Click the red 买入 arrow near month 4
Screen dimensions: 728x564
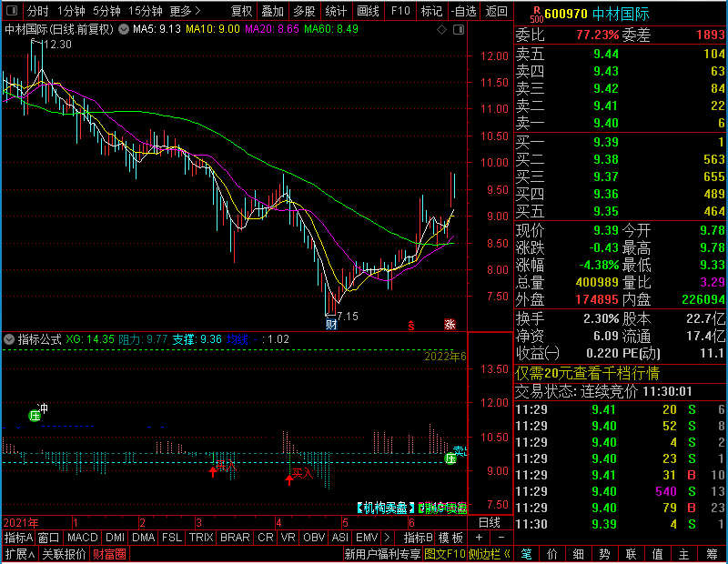click(289, 479)
